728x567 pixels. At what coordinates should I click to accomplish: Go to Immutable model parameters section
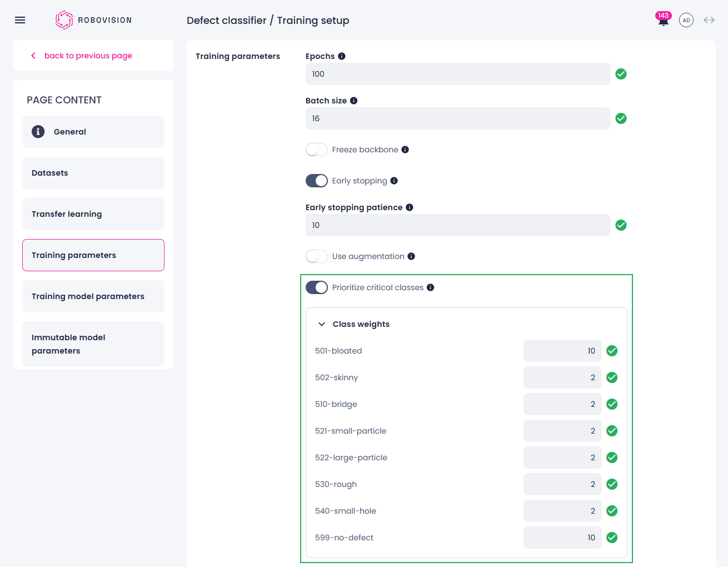coord(93,344)
